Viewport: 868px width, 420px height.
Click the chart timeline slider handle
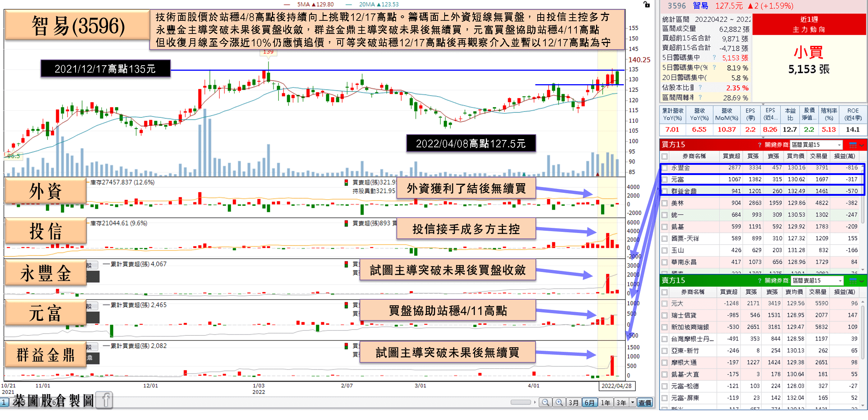(521, 402)
